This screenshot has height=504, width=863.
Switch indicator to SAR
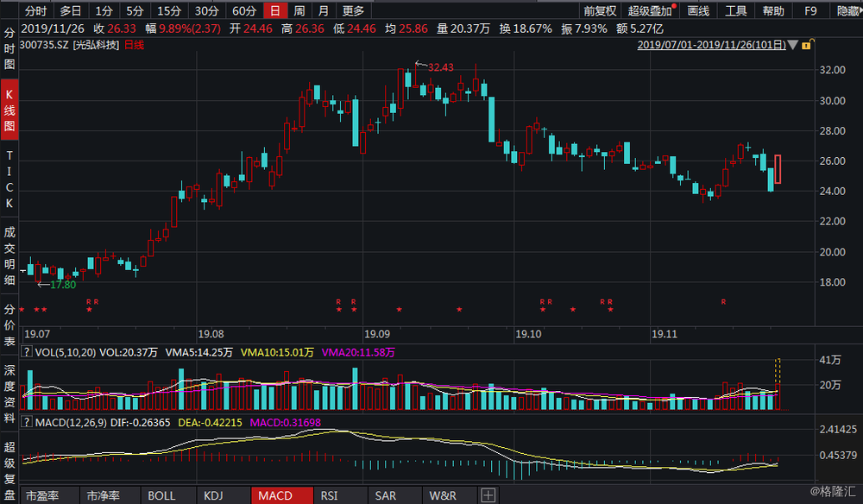click(x=385, y=495)
